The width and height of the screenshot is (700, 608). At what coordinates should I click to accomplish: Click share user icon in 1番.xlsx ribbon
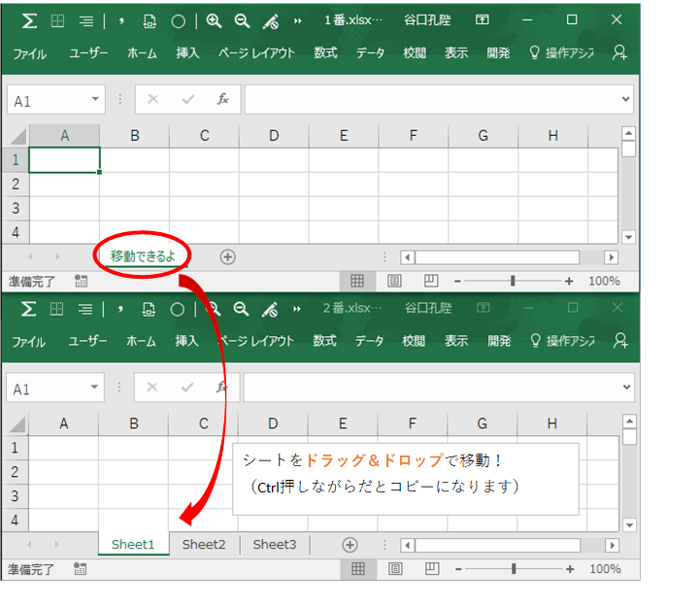619,52
